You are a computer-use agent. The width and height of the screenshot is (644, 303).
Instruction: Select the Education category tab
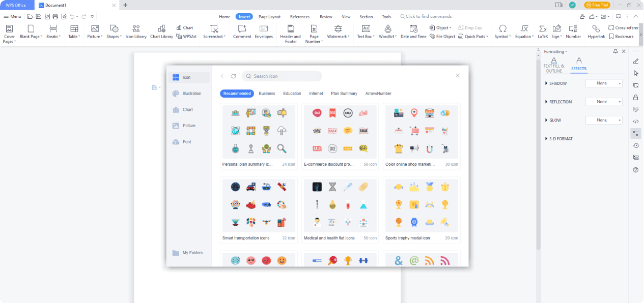click(x=292, y=94)
